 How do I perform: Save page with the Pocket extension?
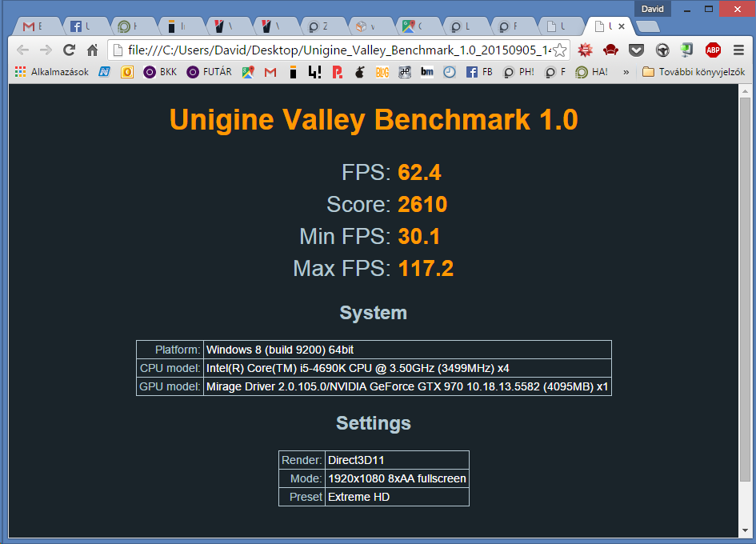(637, 50)
